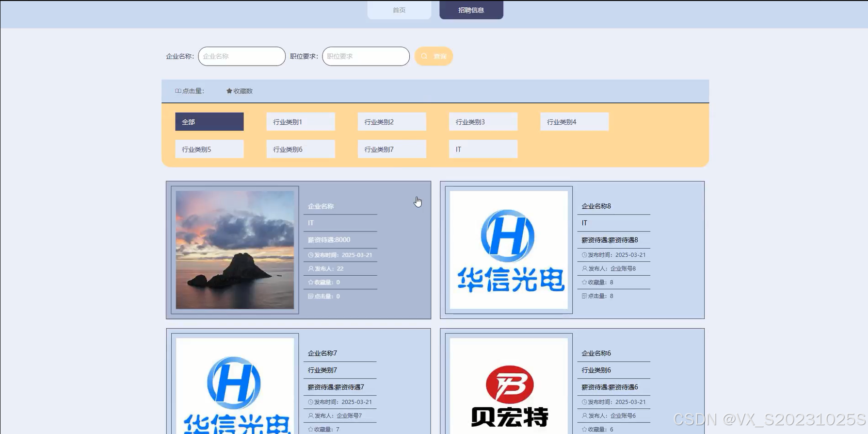Select the 行业类别2 category filter
This screenshot has height=434, width=868.
tap(392, 122)
